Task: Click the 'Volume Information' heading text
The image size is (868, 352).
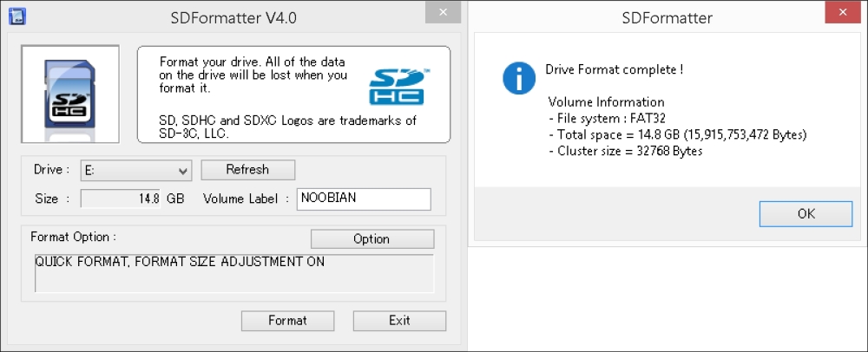Action: click(606, 102)
